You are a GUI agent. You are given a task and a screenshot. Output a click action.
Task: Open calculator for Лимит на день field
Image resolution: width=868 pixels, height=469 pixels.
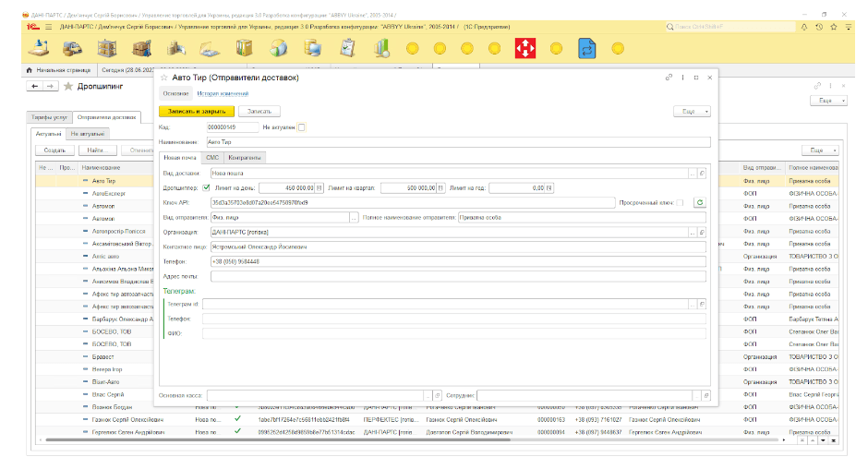click(320, 187)
